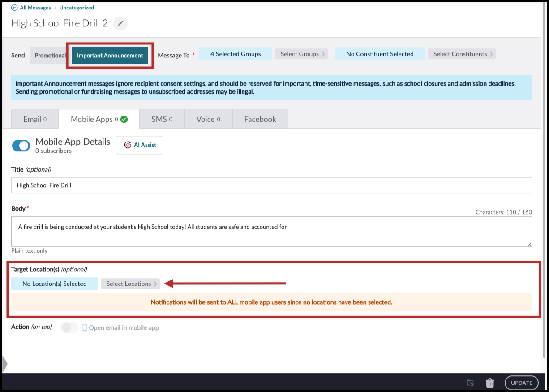549x392 pixels.
Task: Click the green checkmark on Mobile Apps tab
Action: pyautogui.click(x=124, y=119)
